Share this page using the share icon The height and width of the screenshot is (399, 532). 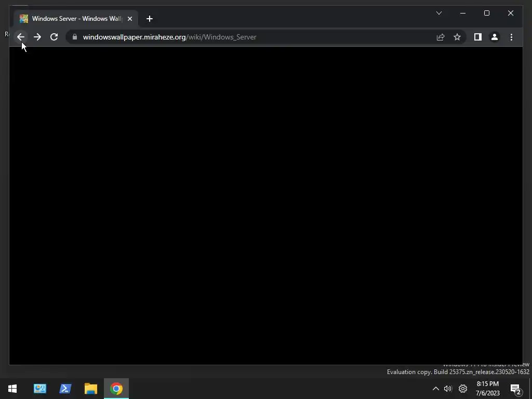click(441, 37)
